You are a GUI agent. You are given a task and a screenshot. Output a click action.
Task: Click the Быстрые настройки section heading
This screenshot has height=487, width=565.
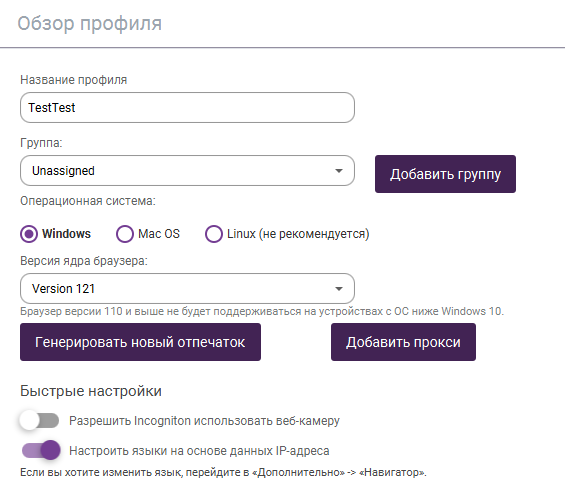[x=91, y=391]
